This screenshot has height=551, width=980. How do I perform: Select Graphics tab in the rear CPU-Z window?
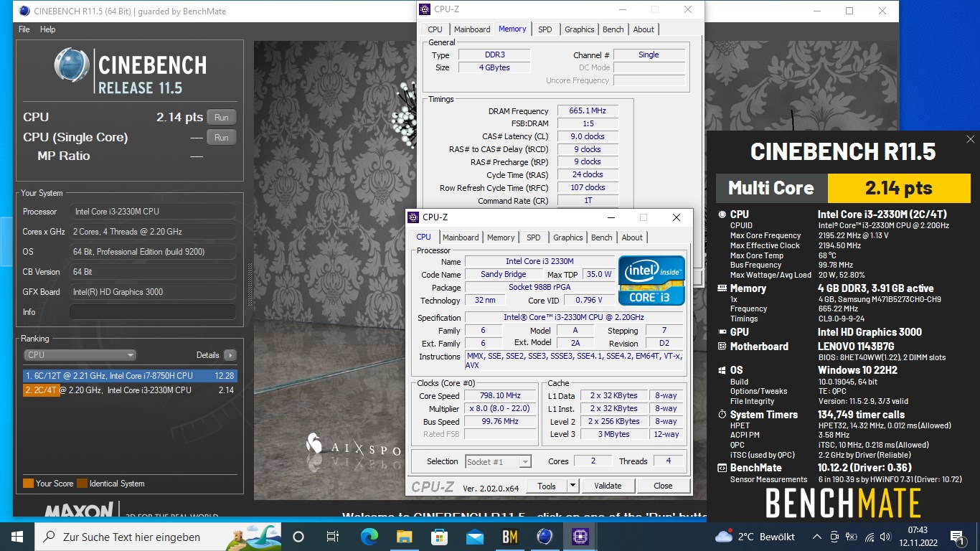tap(580, 29)
